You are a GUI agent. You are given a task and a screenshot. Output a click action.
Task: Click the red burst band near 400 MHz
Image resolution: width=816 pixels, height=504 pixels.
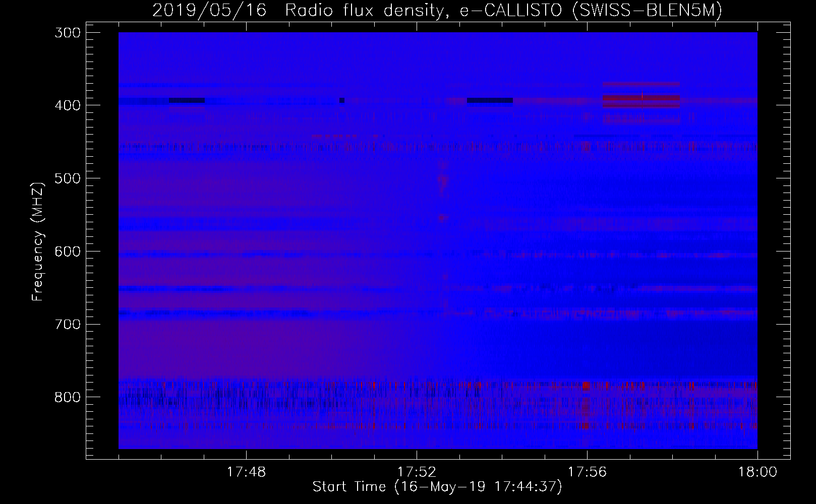(x=641, y=101)
